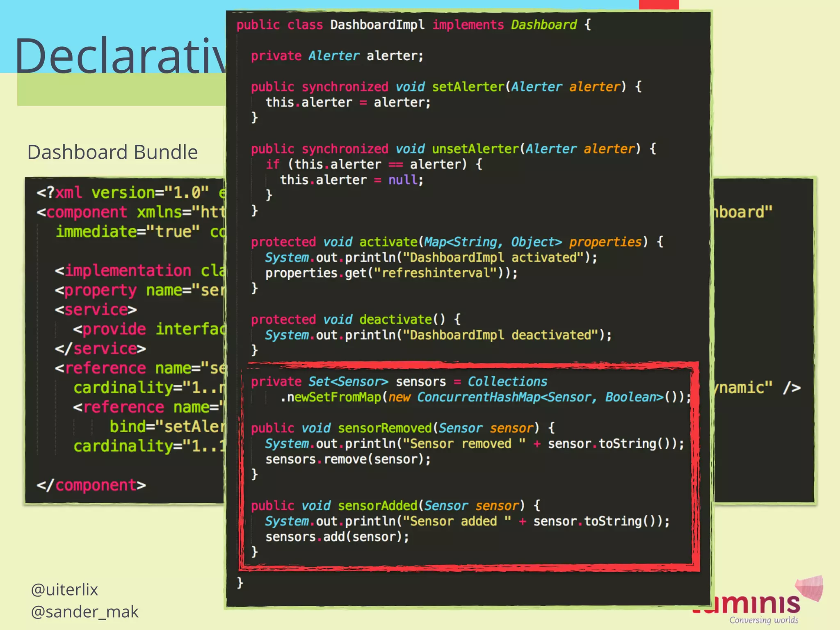Click the 'public class DashboardImpl implements Dashboard' line

click(x=413, y=25)
